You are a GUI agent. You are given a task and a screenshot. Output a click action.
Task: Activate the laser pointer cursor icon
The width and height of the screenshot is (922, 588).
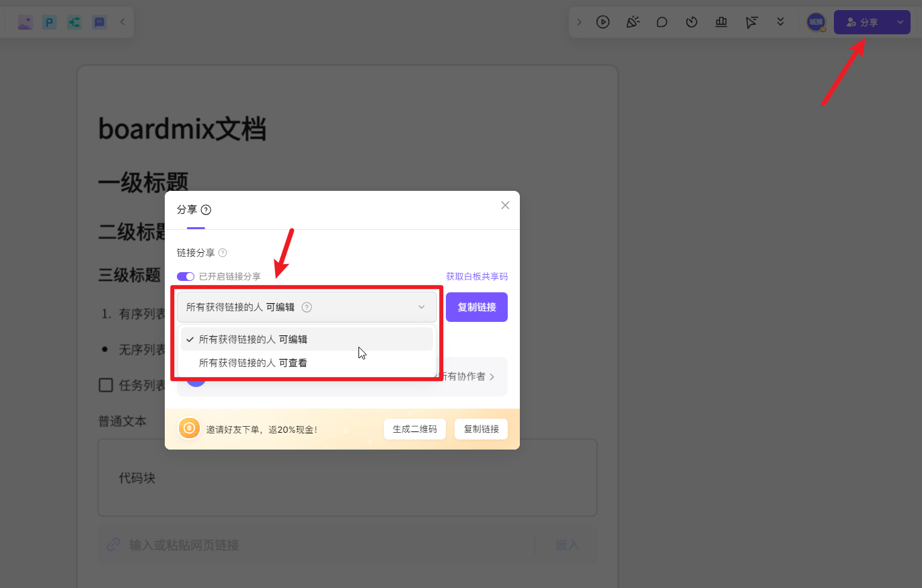pyautogui.click(x=751, y=22)
